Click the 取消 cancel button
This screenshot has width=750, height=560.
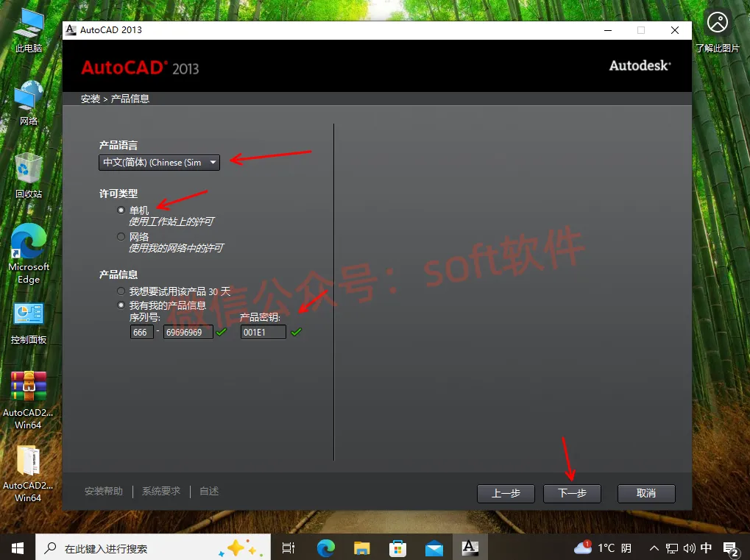(x=646, y=493)
